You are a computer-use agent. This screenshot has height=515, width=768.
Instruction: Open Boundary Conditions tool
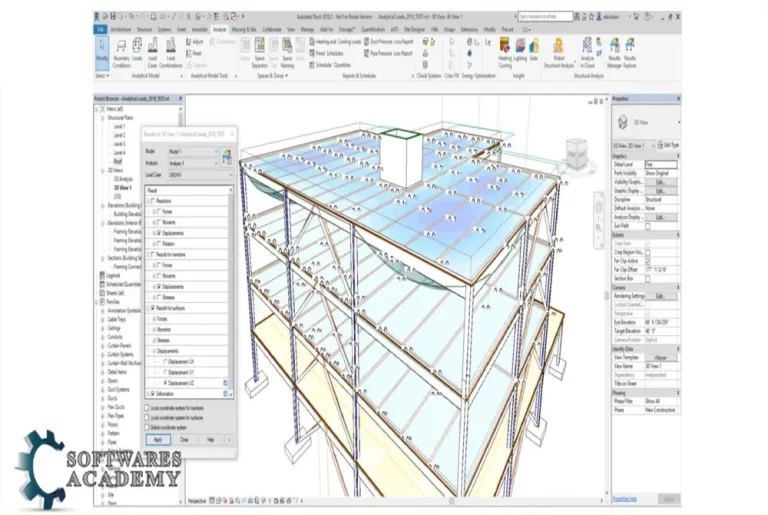(x=121, y=53)
